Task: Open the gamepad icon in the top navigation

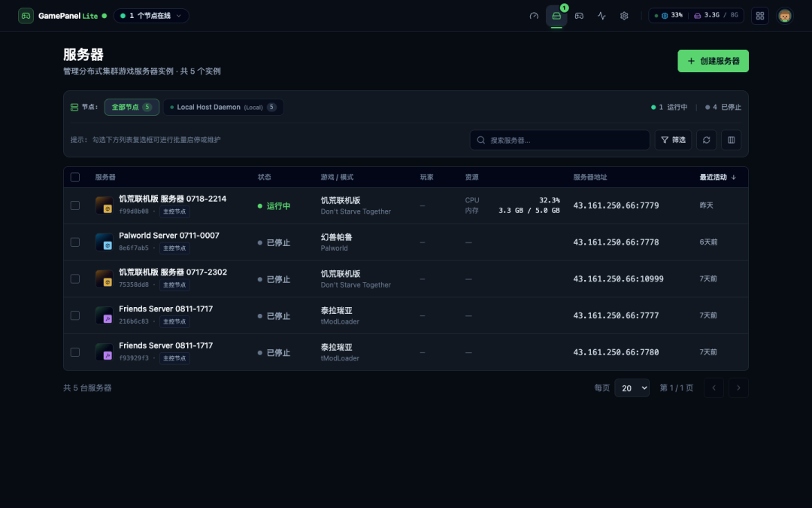Action: (x=579, y=16)
